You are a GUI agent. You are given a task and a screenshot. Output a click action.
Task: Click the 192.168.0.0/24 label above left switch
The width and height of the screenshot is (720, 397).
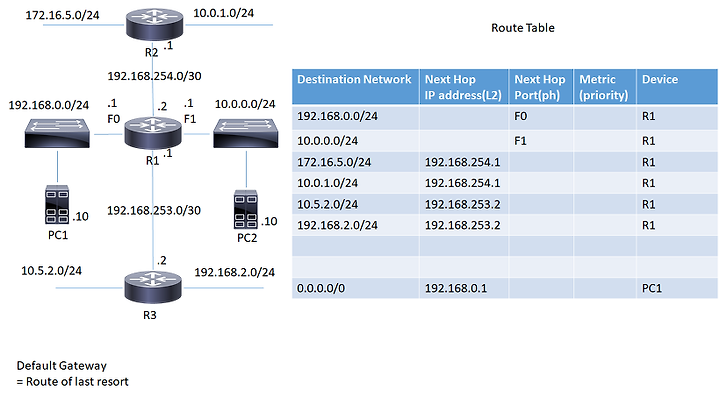tap(49, 105)
